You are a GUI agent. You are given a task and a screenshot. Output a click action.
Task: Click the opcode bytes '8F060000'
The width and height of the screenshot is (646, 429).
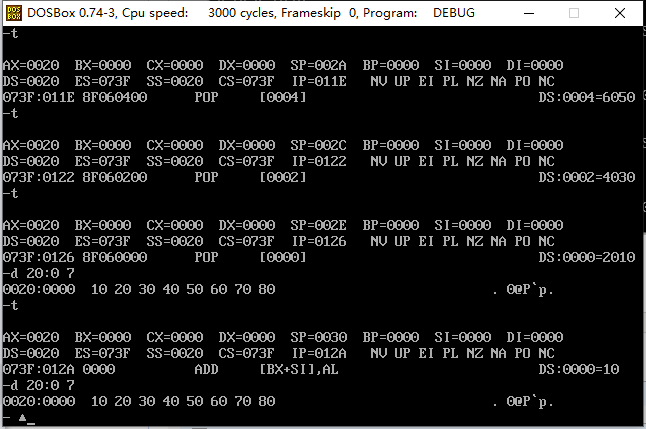(115, 257)
